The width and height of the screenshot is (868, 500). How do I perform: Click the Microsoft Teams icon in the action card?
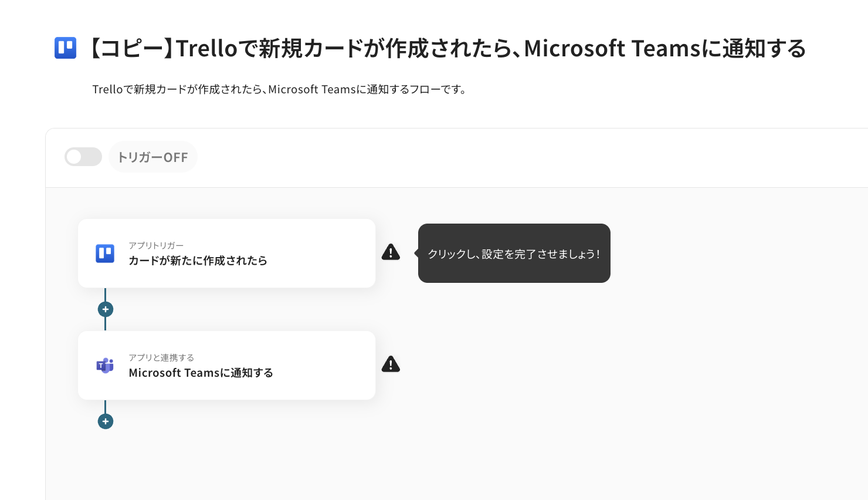coord(105,366)
